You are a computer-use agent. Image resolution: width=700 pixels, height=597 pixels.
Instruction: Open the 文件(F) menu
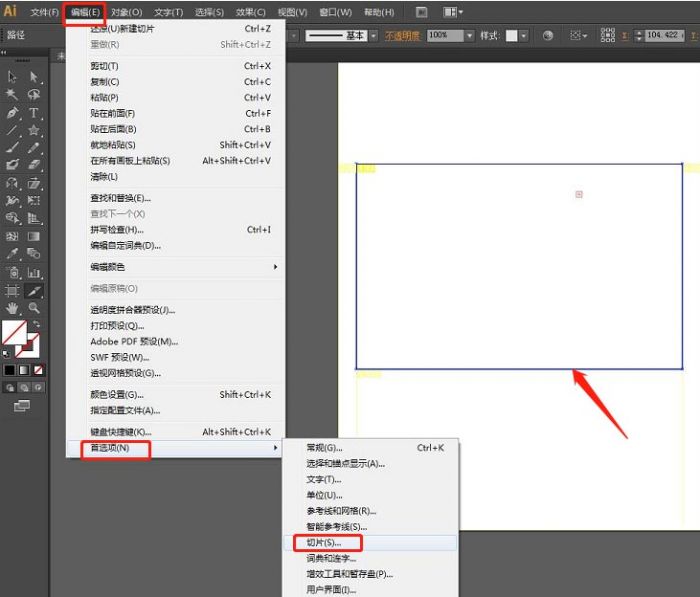coord(44,12)
